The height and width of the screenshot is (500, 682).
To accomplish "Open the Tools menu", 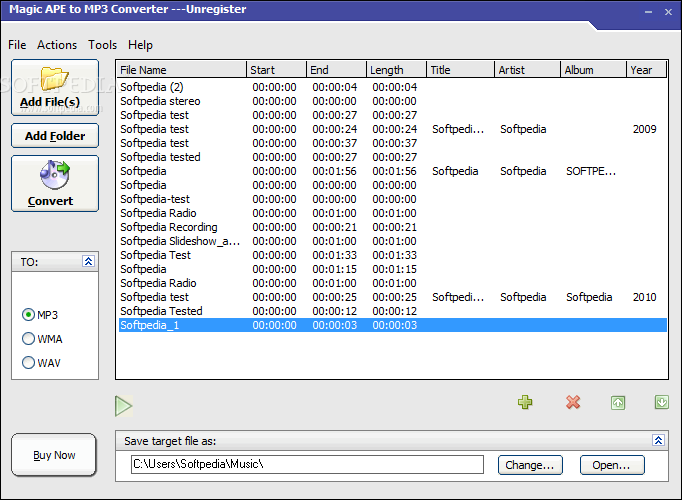I will coord(103,45).
